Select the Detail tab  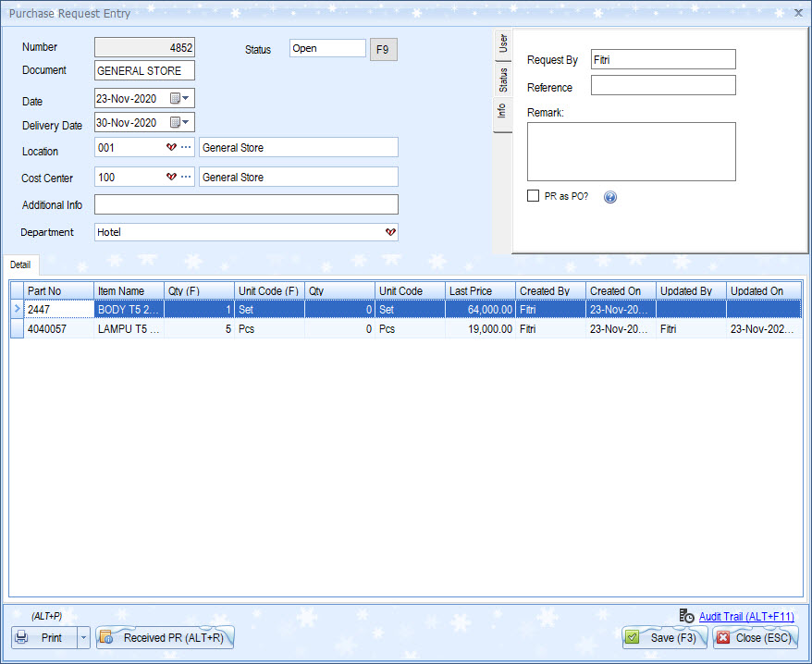click(x=20, y=265)
